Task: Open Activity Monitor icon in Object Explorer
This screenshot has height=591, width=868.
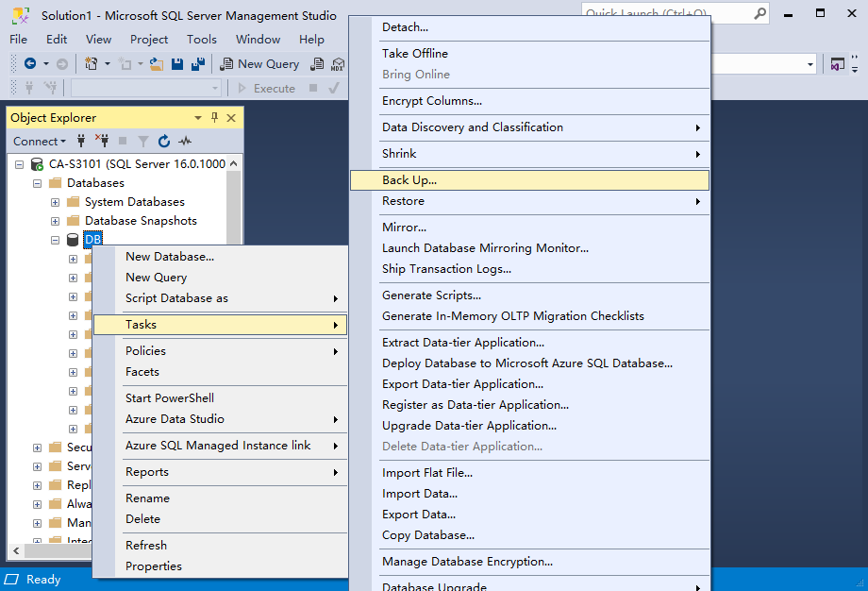Action: click(x=185, y=142)
